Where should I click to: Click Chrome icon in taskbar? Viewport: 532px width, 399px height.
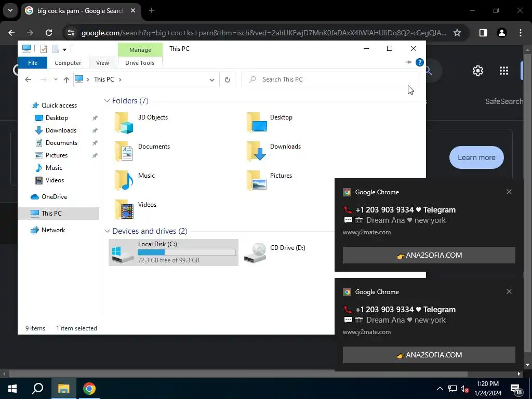pyautogui.click(x=89, y=389)
